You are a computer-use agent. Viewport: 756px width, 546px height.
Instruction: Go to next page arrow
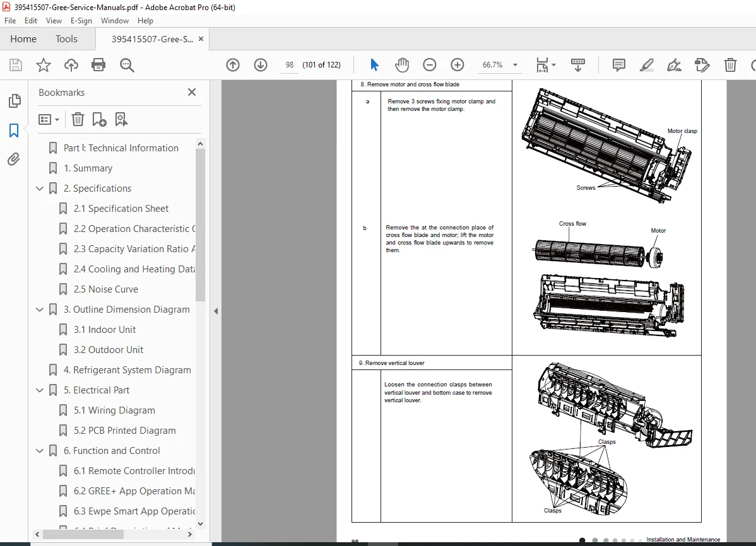tap(261, 65)
